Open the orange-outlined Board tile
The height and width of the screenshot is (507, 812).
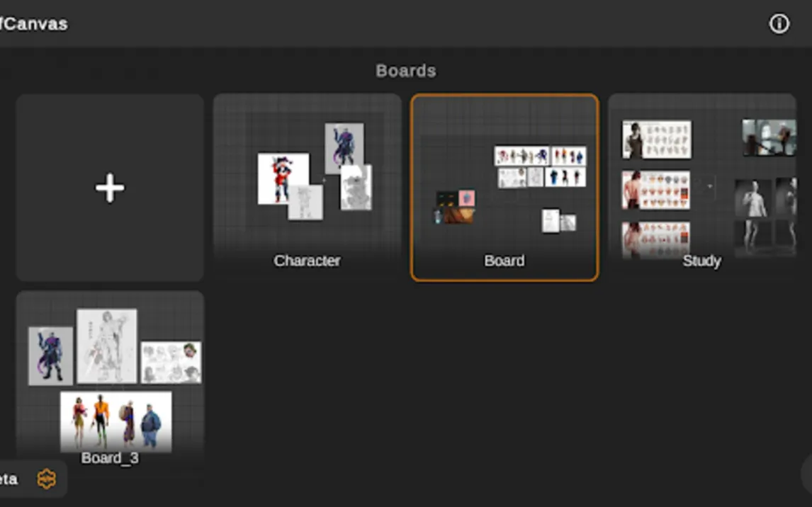coord(504,188)
